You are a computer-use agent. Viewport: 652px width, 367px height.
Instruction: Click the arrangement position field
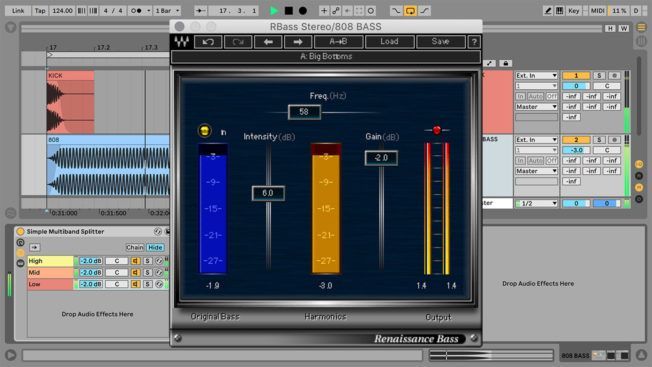coord(233,11)
